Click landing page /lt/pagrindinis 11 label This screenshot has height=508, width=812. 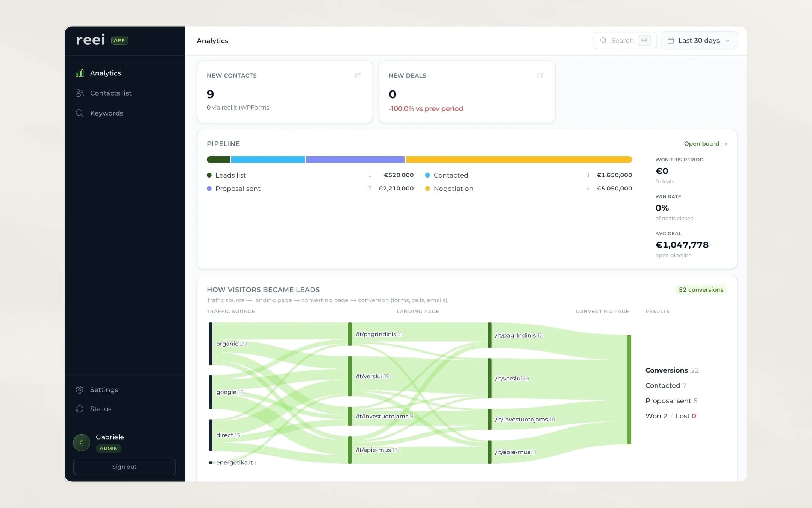click(379, 334)
